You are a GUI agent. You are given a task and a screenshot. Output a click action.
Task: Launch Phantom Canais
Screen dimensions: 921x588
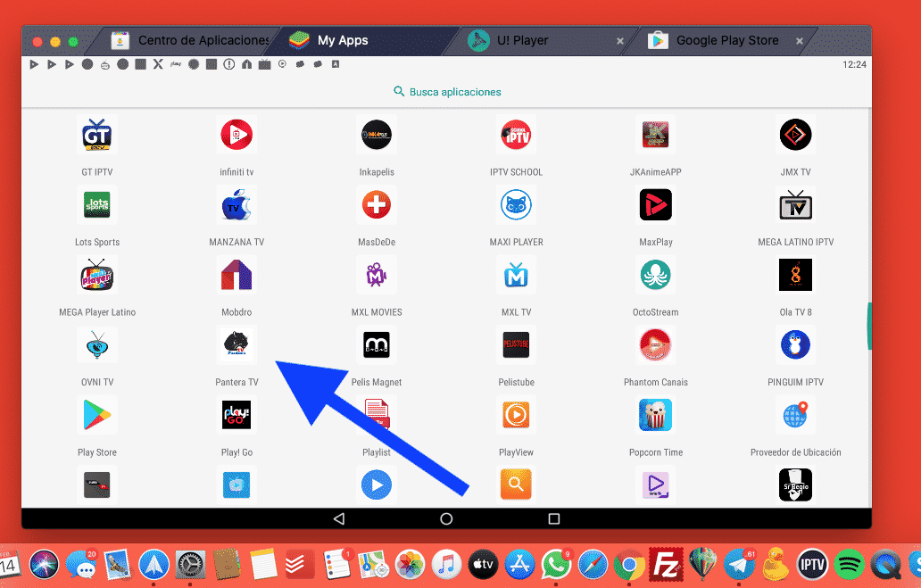tap(655, 345)
